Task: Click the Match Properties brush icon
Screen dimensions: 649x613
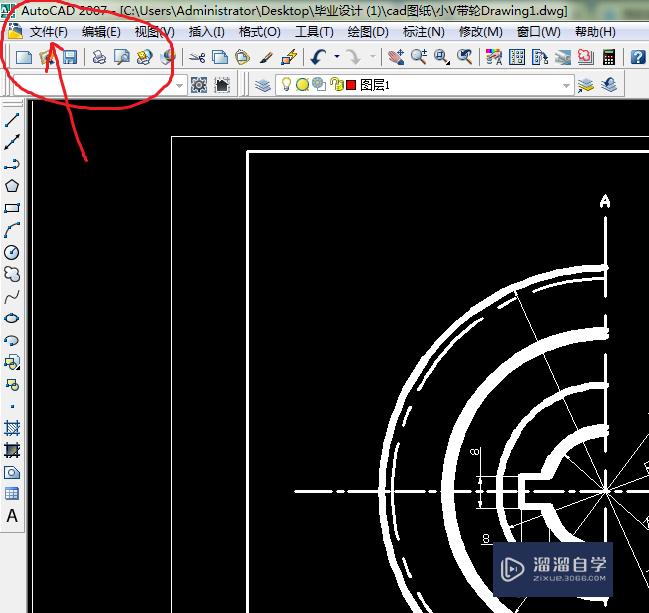Action: 266,57
